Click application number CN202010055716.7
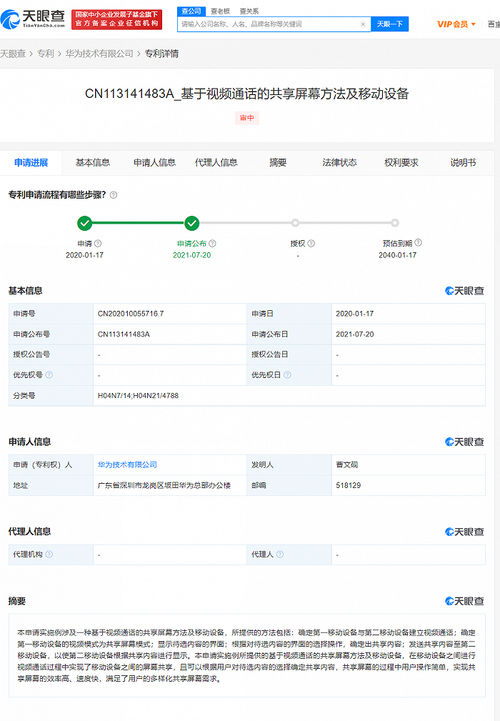 131,314
